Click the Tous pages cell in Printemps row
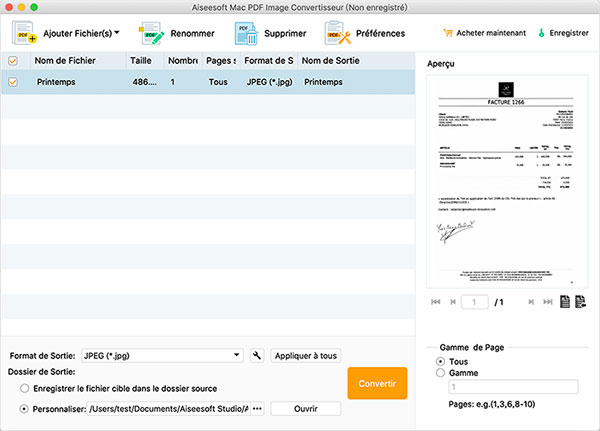600x431 pixels. (218, 82)
